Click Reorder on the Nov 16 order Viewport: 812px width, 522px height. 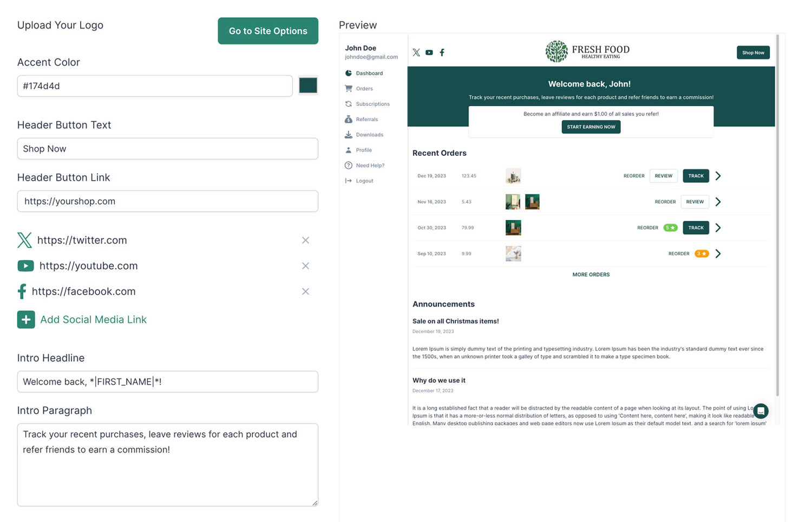pos(665,202)
